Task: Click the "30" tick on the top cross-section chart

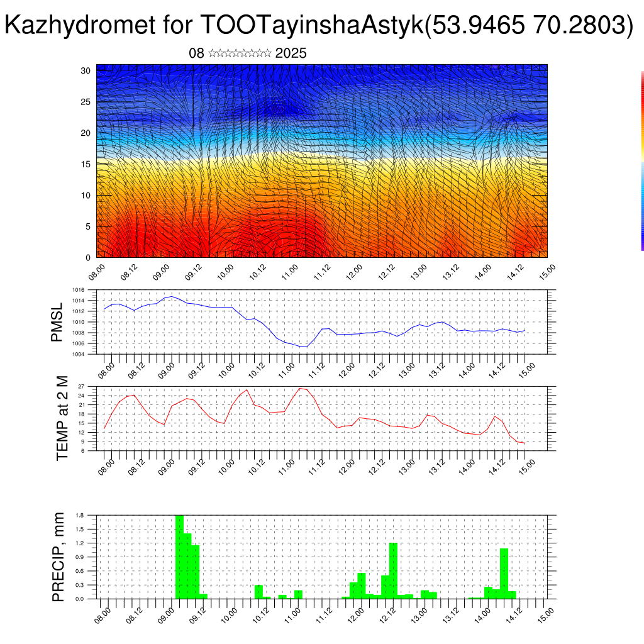Action: point(86,70)
